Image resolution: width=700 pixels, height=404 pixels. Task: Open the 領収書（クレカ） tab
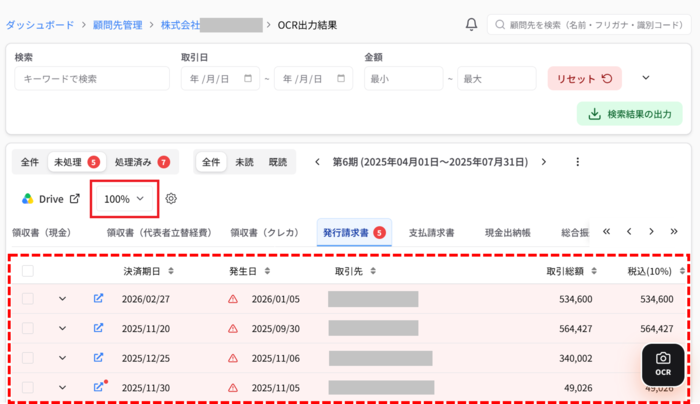pos(264,233)
